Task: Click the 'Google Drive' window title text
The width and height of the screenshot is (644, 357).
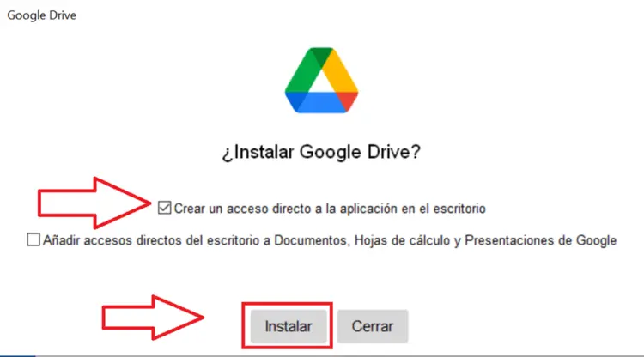Action: click(x=41, y=15)
